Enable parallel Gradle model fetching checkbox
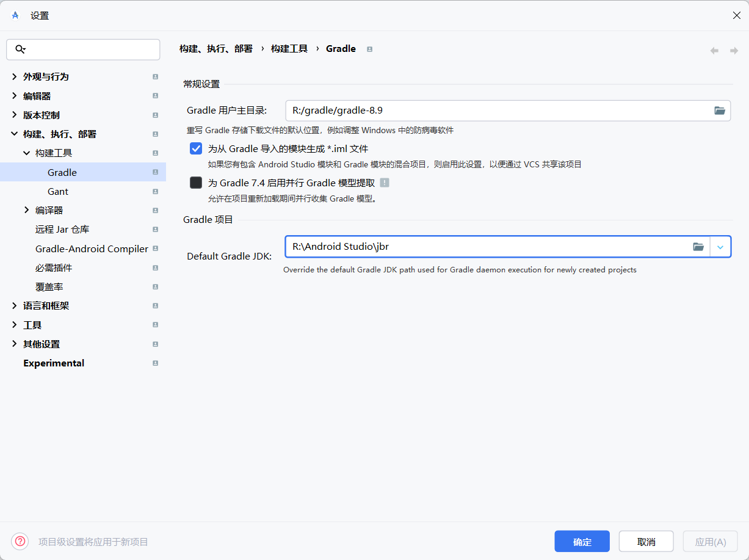Viewport: 749px width, 560px height. (196, 183)
